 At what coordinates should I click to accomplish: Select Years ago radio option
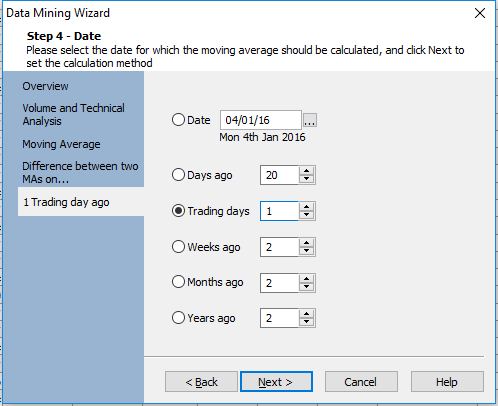tap(178, 318)
